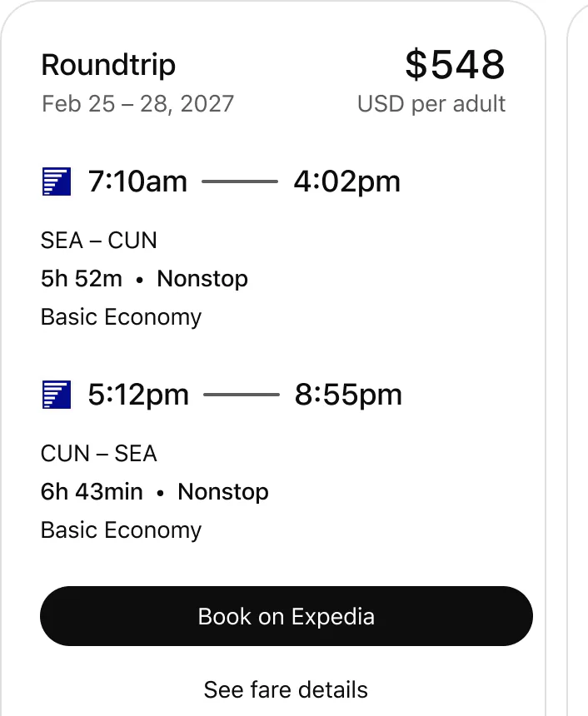Select the outbound SEA – CUN flight segment
This screenshot has width=588, height=716.
pyautogui.click(x=98, y=240)
